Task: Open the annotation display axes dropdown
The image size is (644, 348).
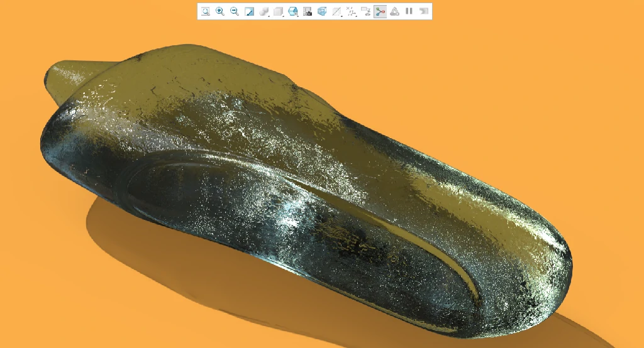Action: tap(351, 11)
